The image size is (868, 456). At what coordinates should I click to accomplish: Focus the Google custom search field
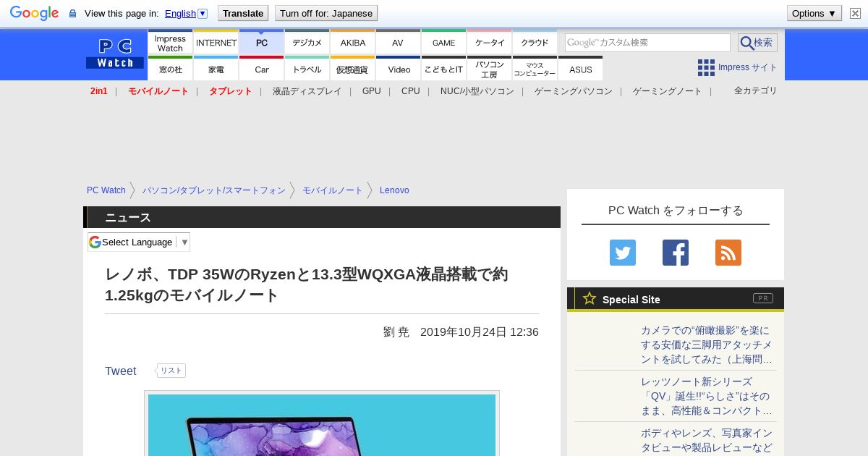pyautogui.click(x=647, y=43)
